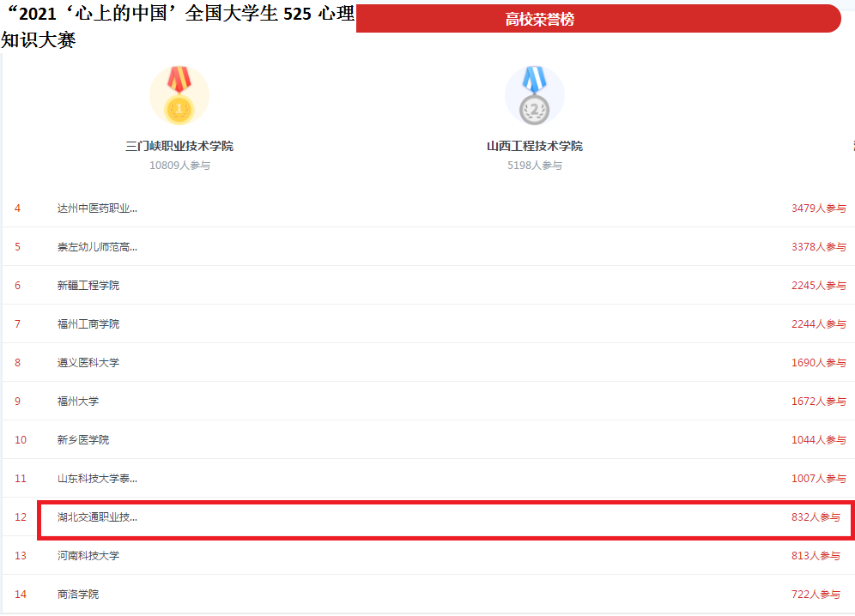Select 山西工程技术学院 school name
This screenshot has height=616, width=855.
tap(534, 146)
